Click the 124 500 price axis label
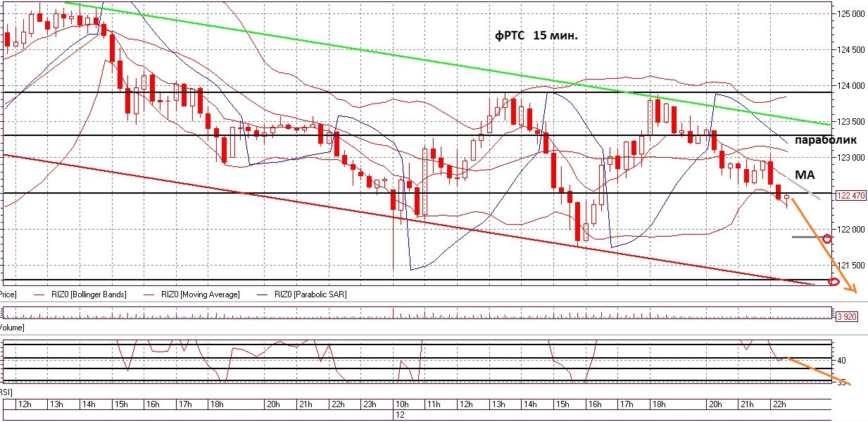Screen dimensions: 868x422 pos(851,49)
